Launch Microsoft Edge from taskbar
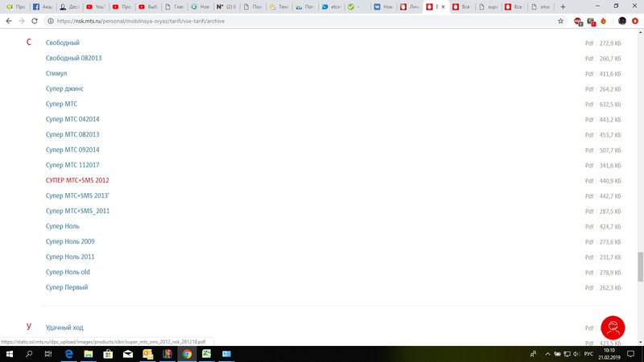644x362 pixels. pyautogui.click(x=68, y=354)
